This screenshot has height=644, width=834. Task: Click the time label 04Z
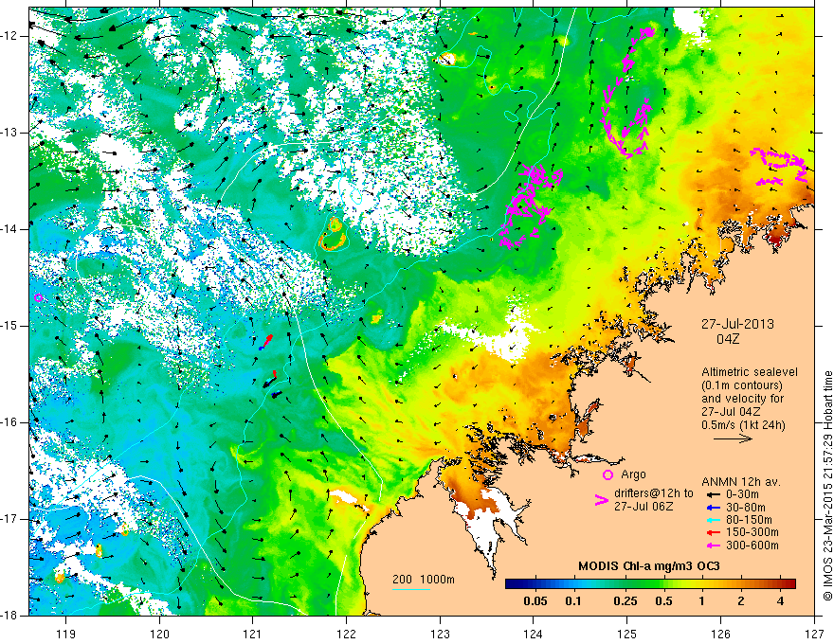[728, 339]
